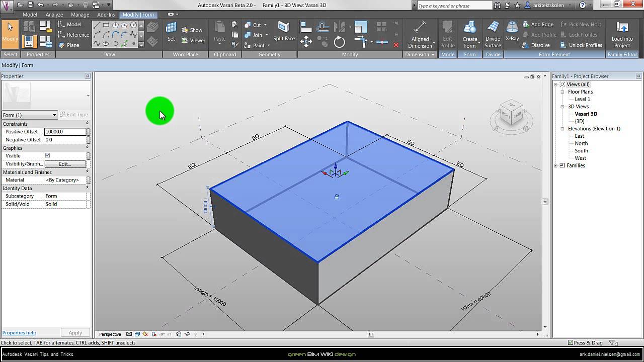This screenshot has height=362, width=644.
Task: Click the Negative Offset value field
Action: [65, 140]
